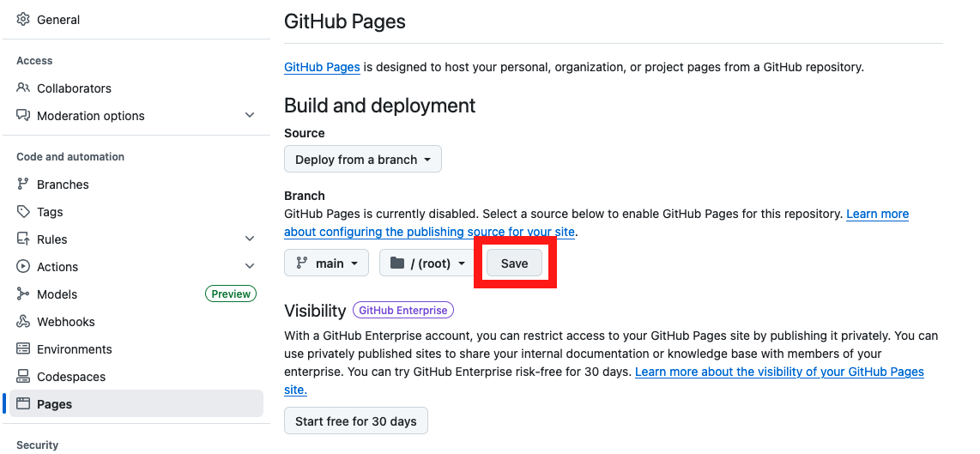980x454 pixels.
Task: Click the Visibility heading
Action: [x=315, y=310]
